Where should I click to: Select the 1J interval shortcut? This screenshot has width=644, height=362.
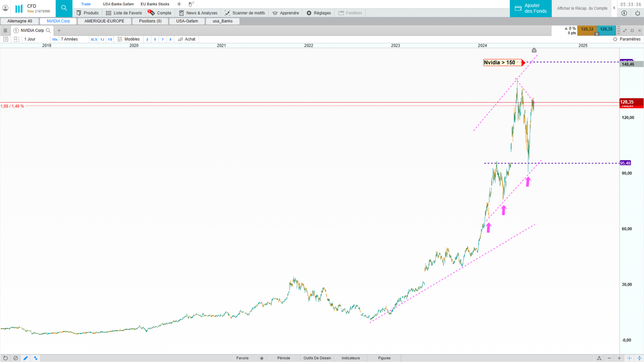pos(102,39)
